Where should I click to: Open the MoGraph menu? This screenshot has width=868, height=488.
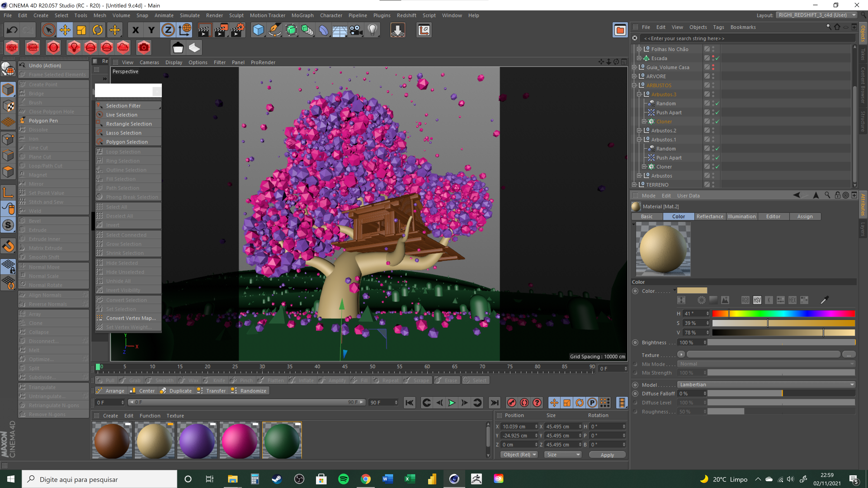302,15
